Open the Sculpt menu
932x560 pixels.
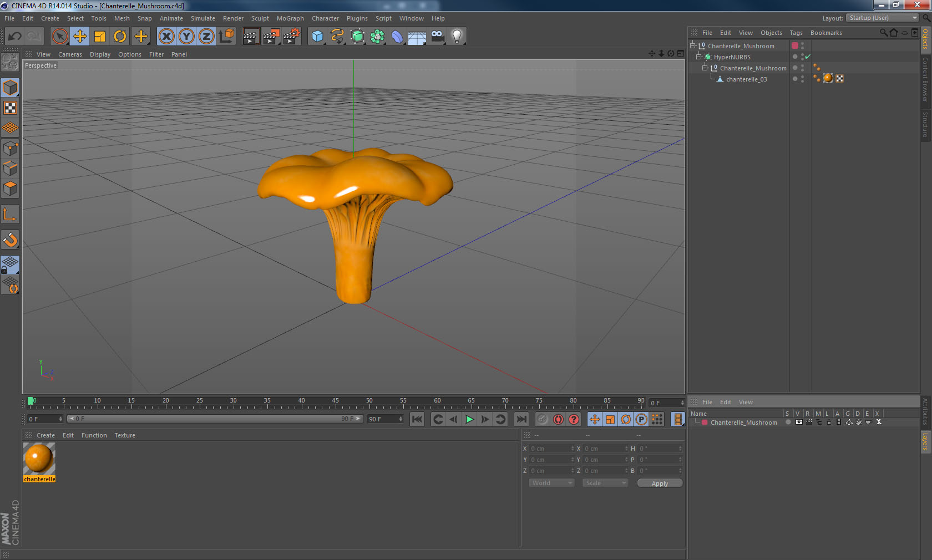[260, 18]
